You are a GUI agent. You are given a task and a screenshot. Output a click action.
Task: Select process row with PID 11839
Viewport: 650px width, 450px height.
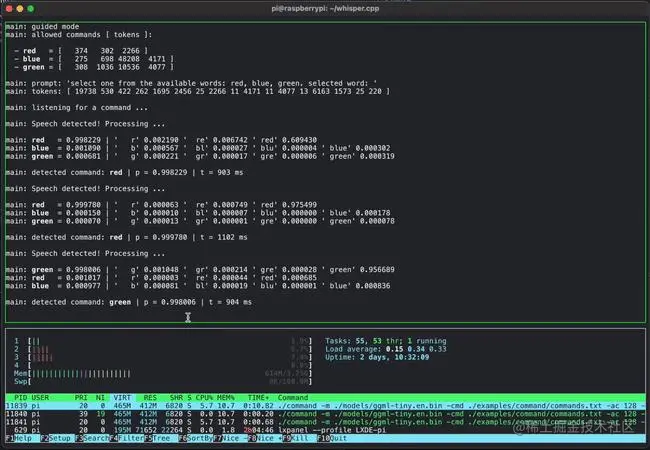[325, 406]
